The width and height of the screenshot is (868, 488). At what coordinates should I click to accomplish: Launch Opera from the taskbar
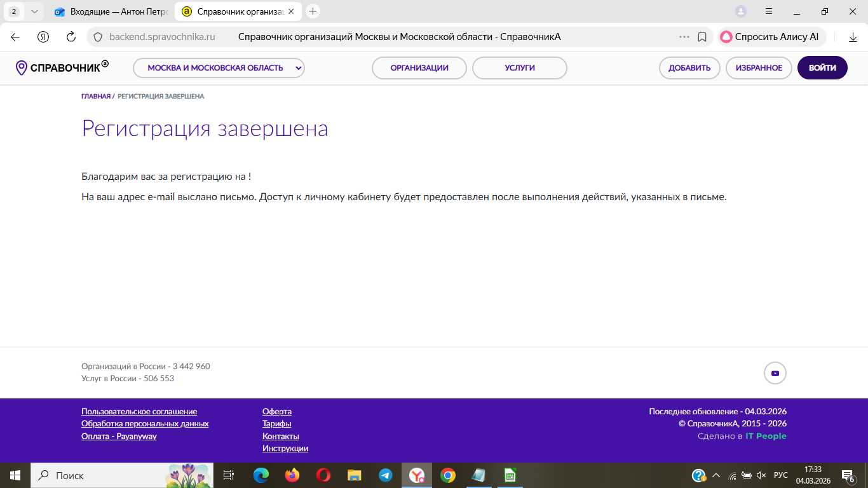(323, 475)
